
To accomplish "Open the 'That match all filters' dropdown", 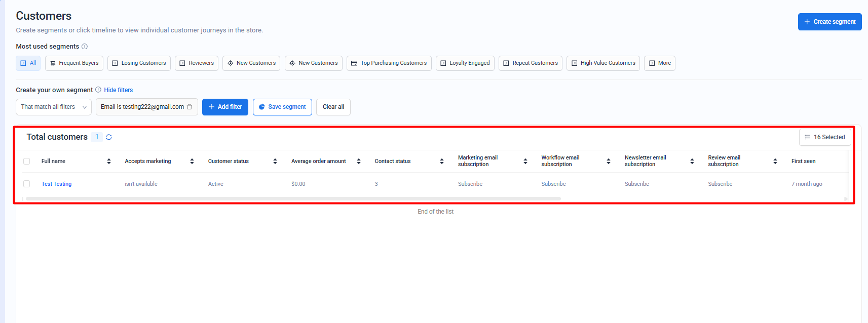I will (54, 107).
